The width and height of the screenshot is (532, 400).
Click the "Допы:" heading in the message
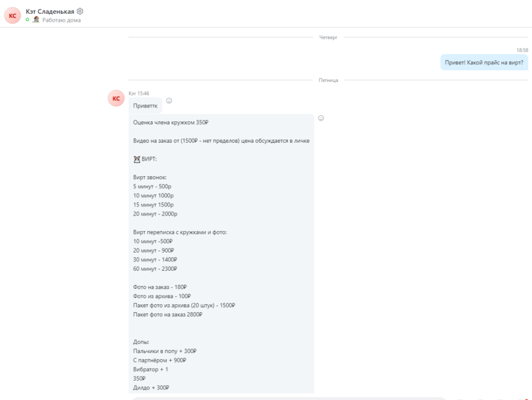[x=141, y=342]
